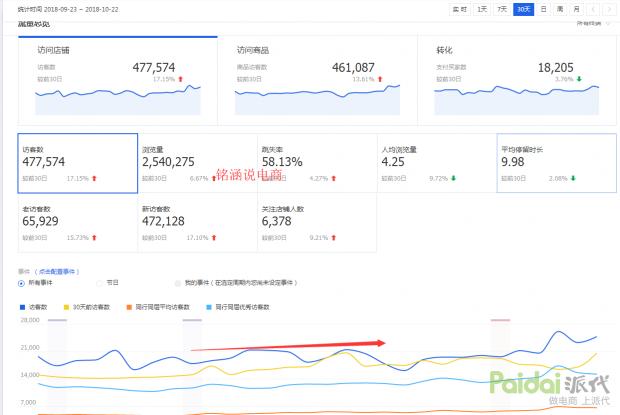This screenshot has height=415, width=620.
Task: Switch the time range to 1天
Action: point(482,9)
